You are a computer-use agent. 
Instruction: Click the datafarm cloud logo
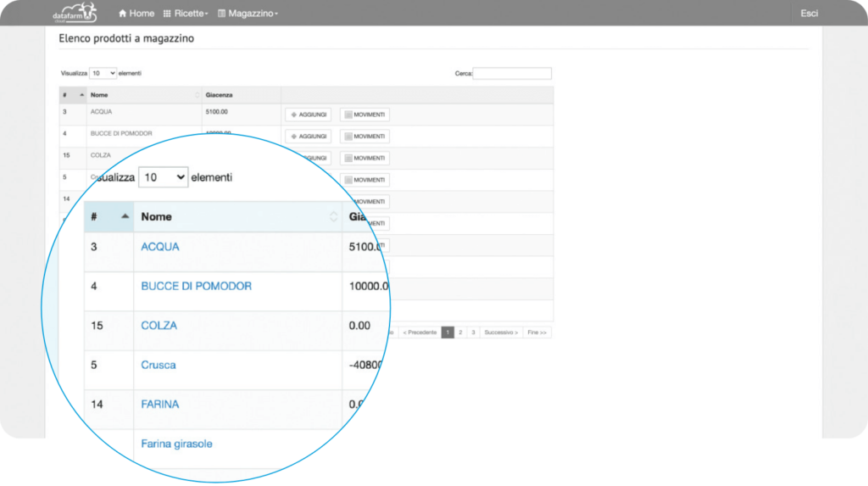(75, 13)
